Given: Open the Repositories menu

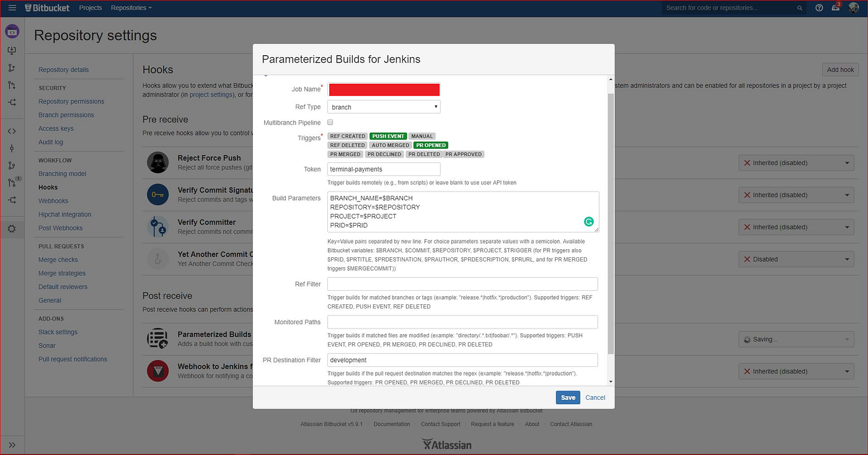Looking at the screenshot, I should (129, 7).
